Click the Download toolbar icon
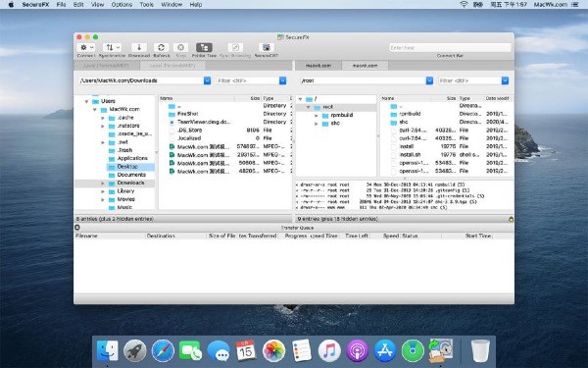The height and width of the screenshot is (368, 588). (139, 48)
